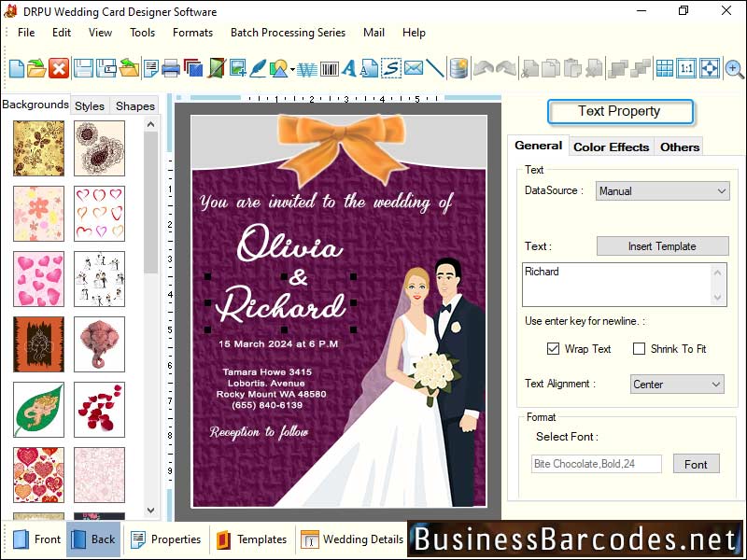The image size is (747, 560).
Task: Open the database connection icon
Action: click(458, 67)
